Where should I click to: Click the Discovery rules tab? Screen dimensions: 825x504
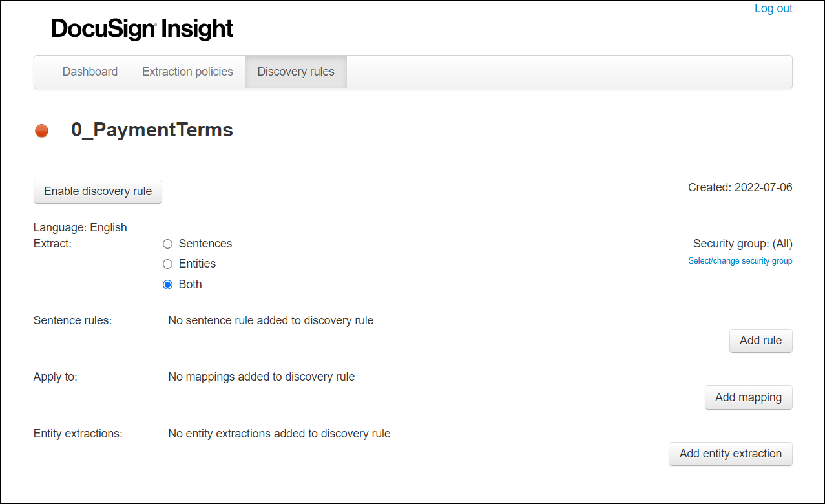[x=295, y=71]
